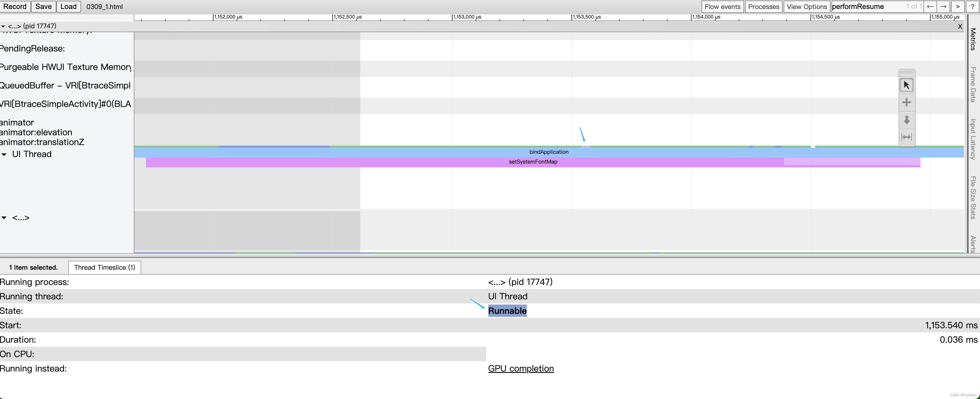Click the Save button in toolbar
980x399 pixels.
pyautogui.click(x=43, y=6)
